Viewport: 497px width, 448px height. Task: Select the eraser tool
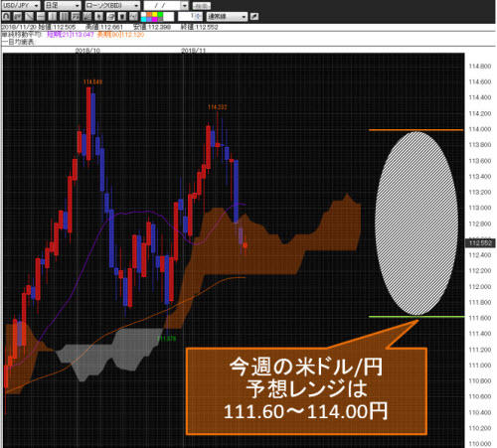click(110, 17)
